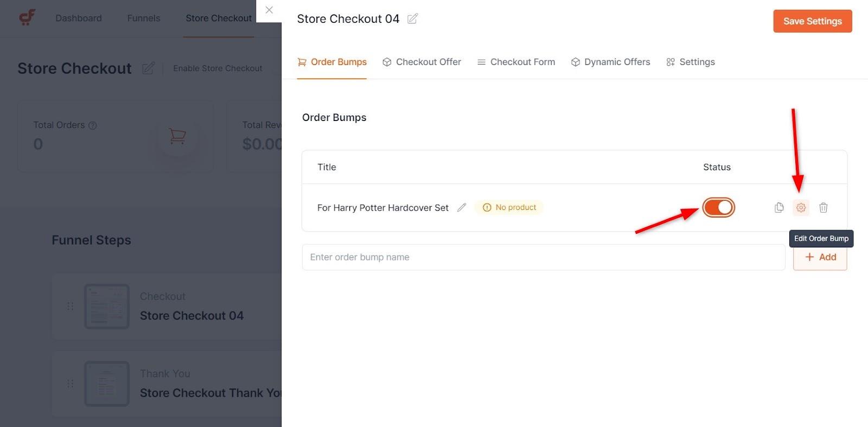Toggle the Harry Potter bump status switch

coord(718,207)
